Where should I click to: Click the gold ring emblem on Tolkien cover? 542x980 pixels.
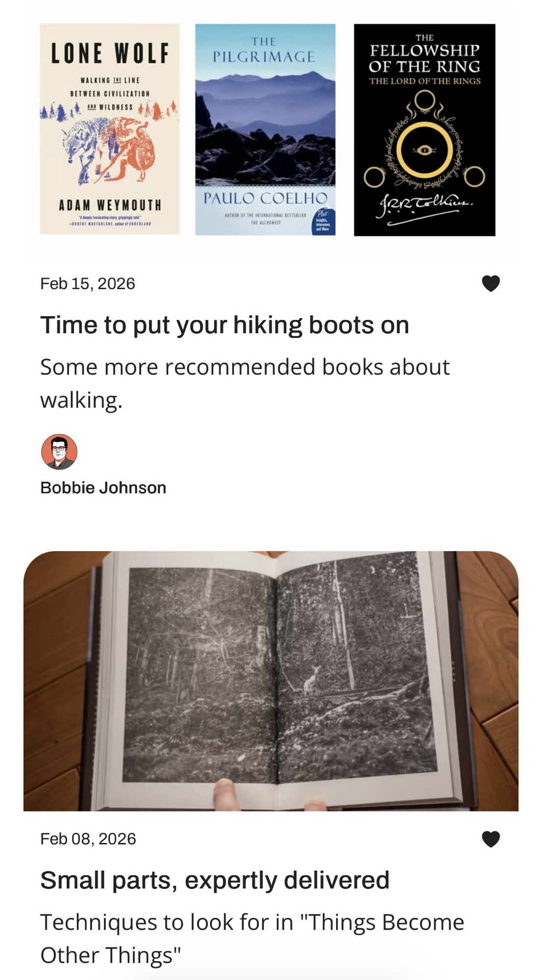(x=424, y=150)
